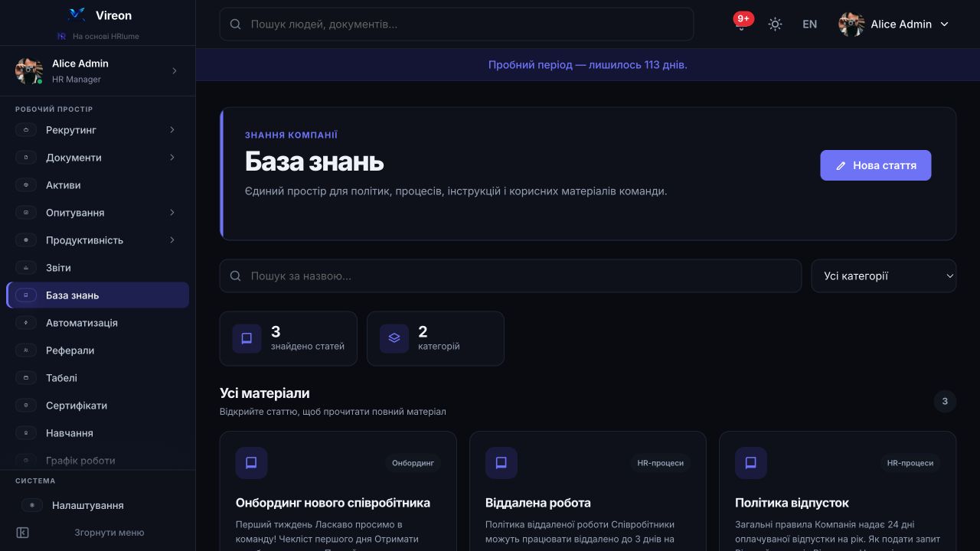The image size is (980, 551).
Task: Click the Онбординг category tag
Action: coord(413,463)
